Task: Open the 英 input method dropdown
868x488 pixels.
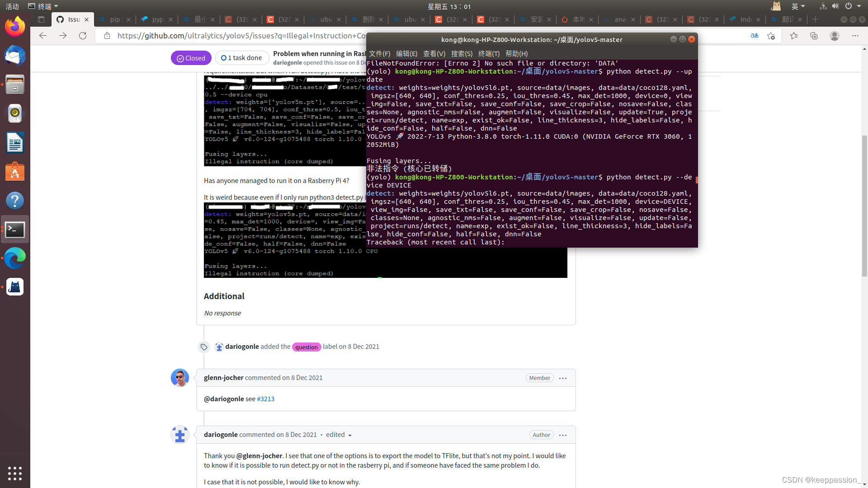Action: 798,6
